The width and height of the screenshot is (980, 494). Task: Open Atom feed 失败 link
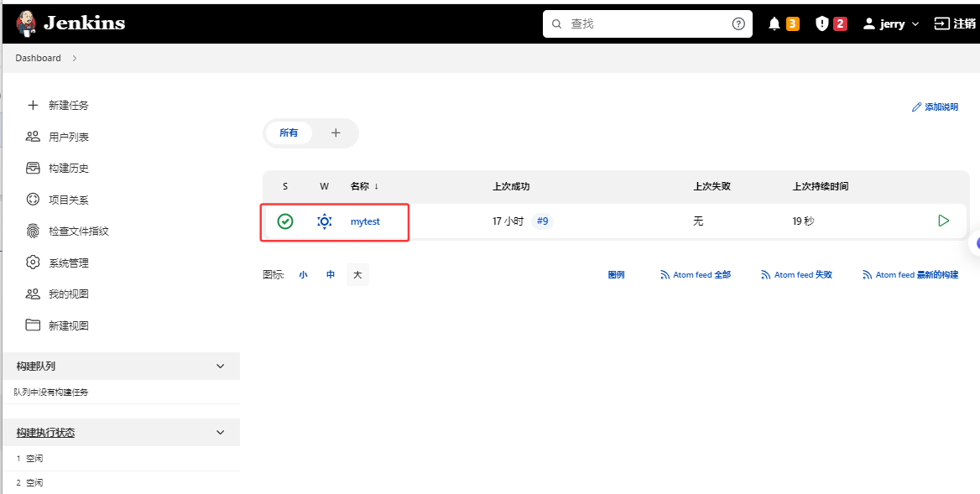click(797, 275)
